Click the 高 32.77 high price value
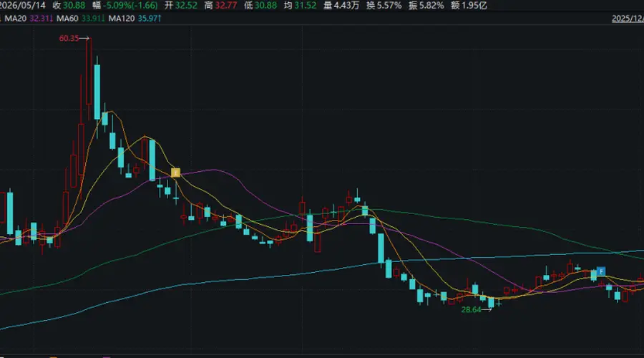644x358 pixels. tap(220, 5)
